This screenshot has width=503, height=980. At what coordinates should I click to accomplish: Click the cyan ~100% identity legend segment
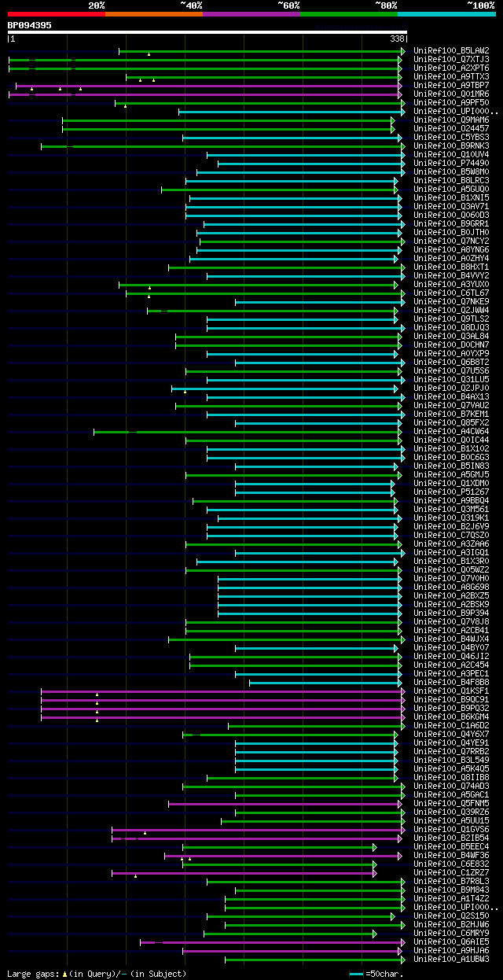click(x=446, y=14)
